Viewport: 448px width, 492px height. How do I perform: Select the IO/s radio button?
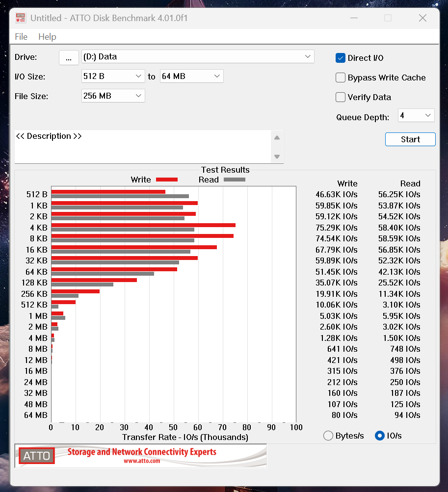(x=379, y=436)
